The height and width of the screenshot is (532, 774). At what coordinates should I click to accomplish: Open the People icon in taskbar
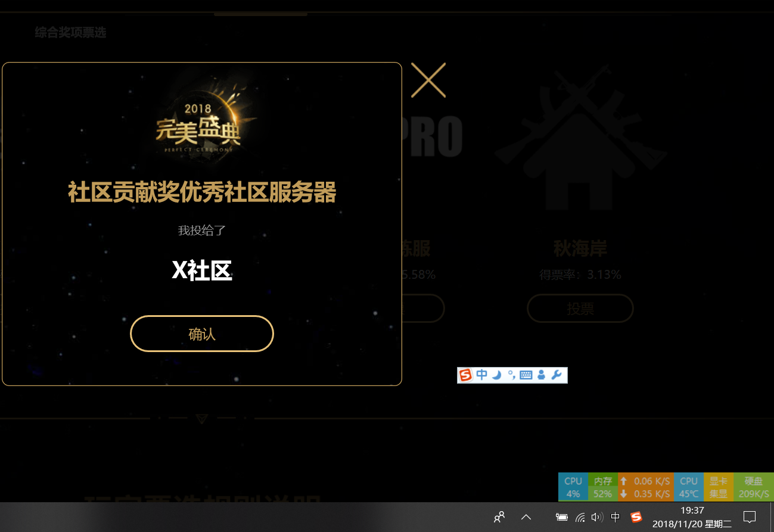click(x=499, y=517)
